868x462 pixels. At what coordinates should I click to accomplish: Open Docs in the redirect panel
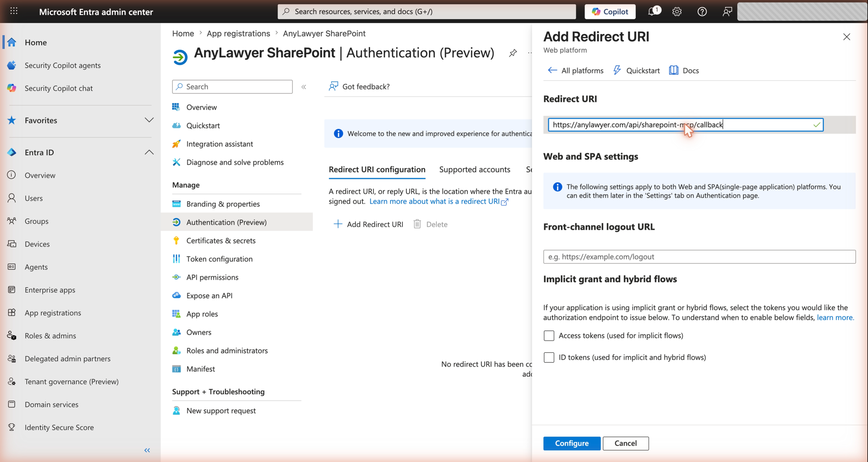coord(684,70)
